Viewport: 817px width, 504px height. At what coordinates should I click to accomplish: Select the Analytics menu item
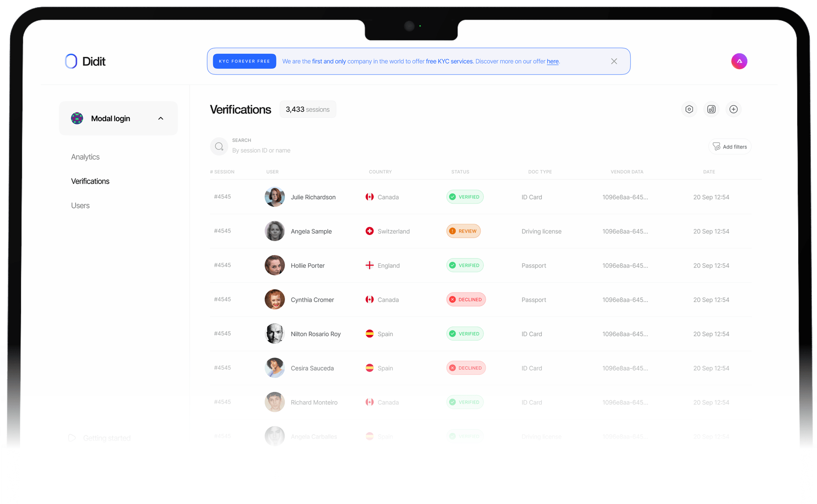85,156
